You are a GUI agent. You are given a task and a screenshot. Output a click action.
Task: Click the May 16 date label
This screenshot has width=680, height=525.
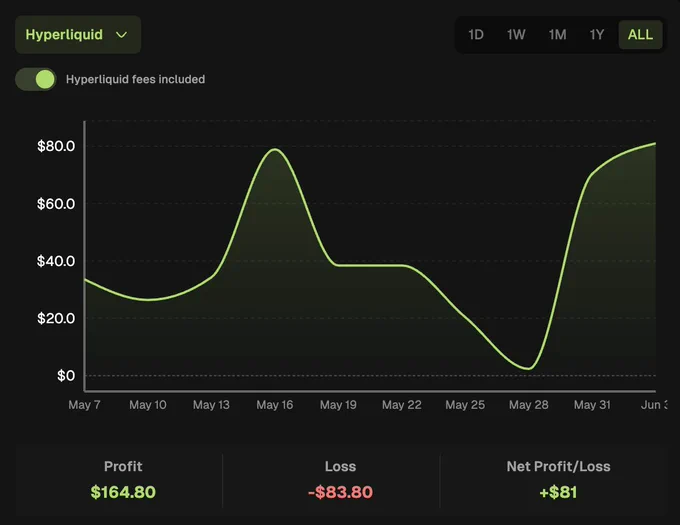coord(275,405)
